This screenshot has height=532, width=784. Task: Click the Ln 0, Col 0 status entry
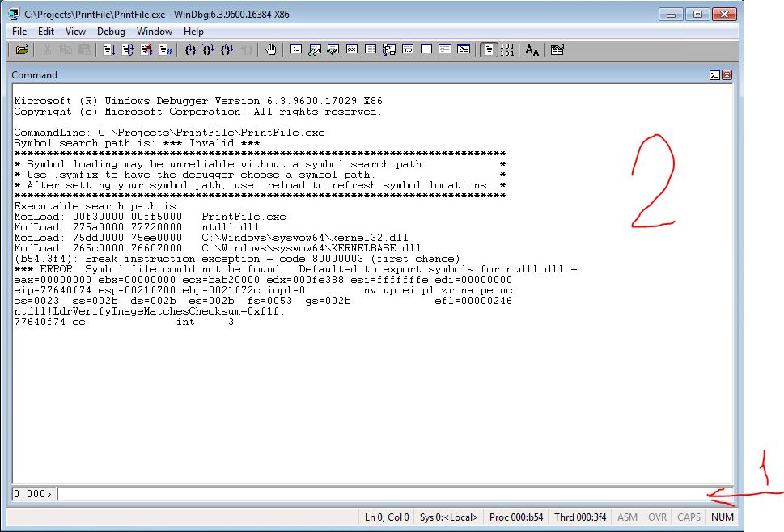[x=387, y=517]
